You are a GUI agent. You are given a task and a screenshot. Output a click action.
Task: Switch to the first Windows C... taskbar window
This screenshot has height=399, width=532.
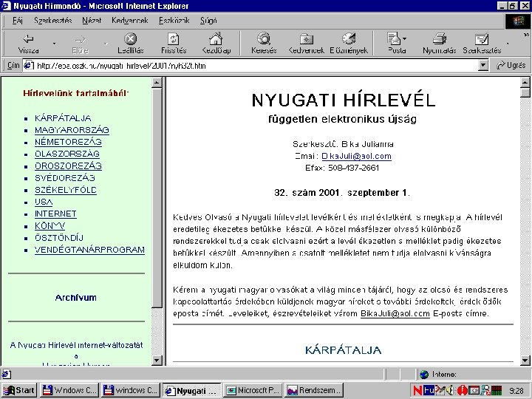click(69, 390)
